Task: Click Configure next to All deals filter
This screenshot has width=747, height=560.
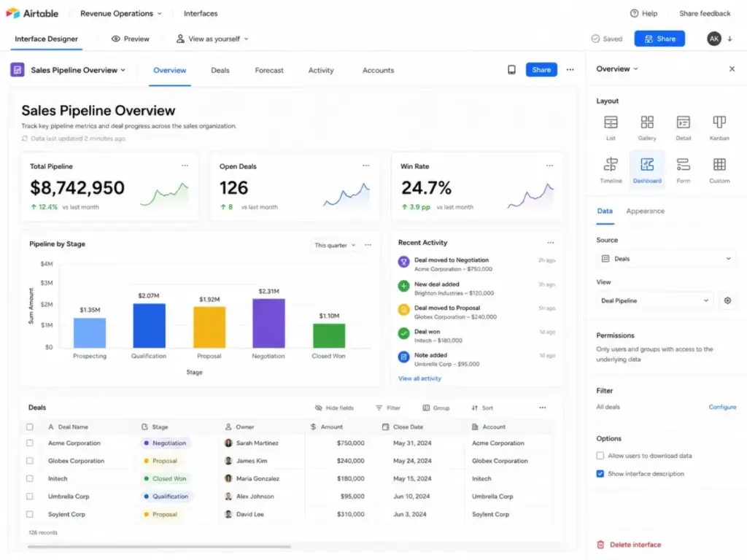Action: pyautogui.click(x=722, y=407)
